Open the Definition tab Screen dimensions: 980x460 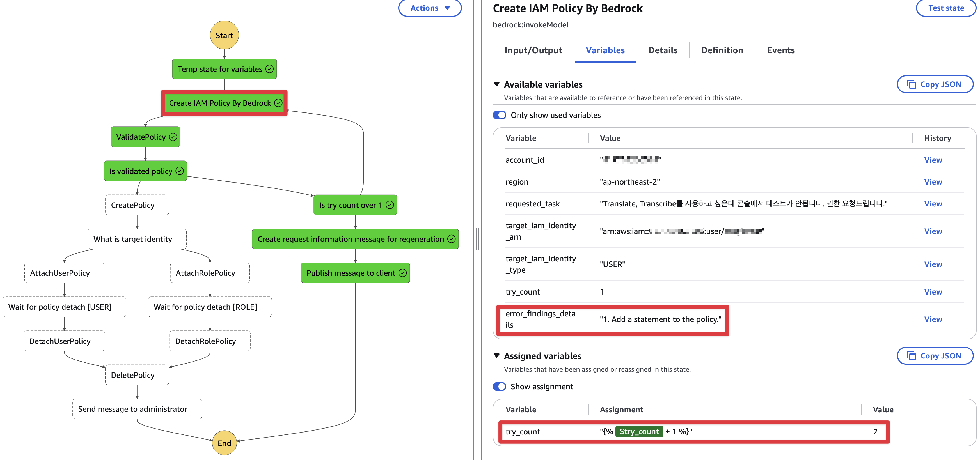point(722,50)
